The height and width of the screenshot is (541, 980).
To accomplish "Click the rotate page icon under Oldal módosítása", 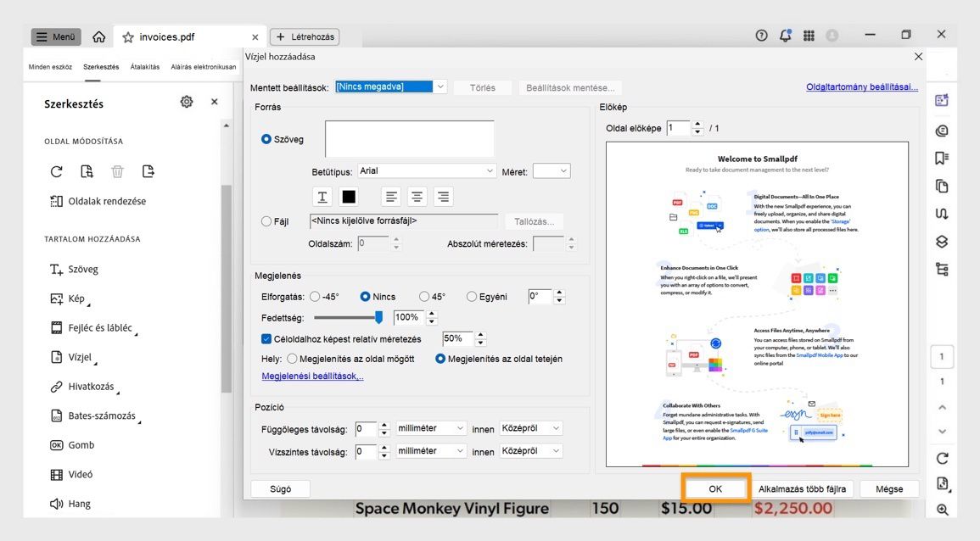I will point(56,171).
